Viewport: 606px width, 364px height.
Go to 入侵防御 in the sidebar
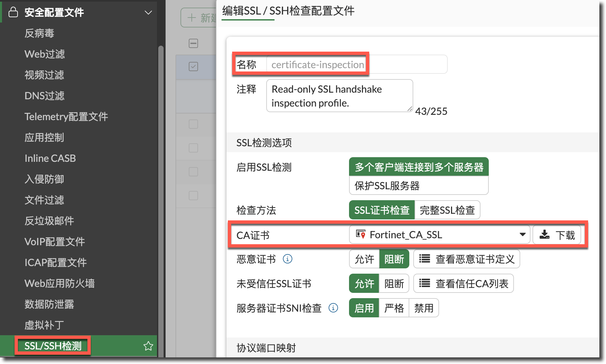coord(44,179)
